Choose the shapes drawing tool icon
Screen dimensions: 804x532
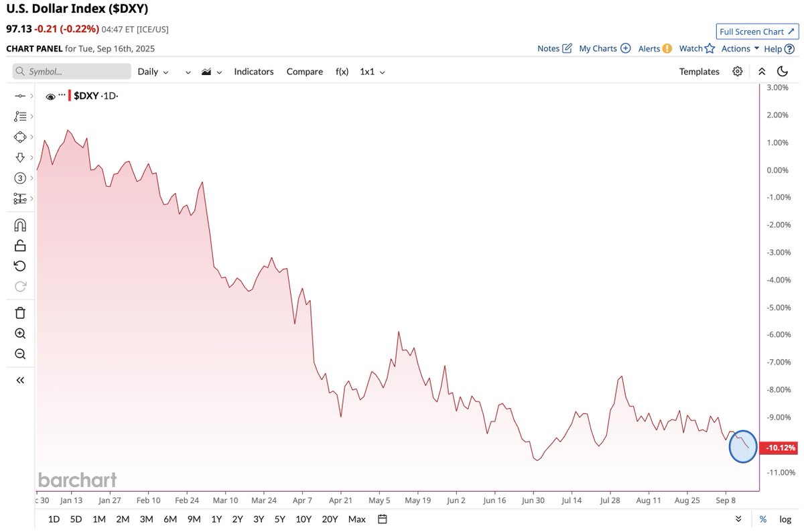pyautogui.click(x=19, y=137)
